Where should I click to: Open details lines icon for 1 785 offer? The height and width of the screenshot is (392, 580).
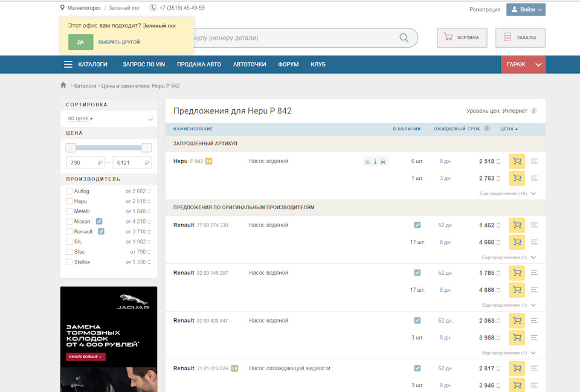(534, 273)
